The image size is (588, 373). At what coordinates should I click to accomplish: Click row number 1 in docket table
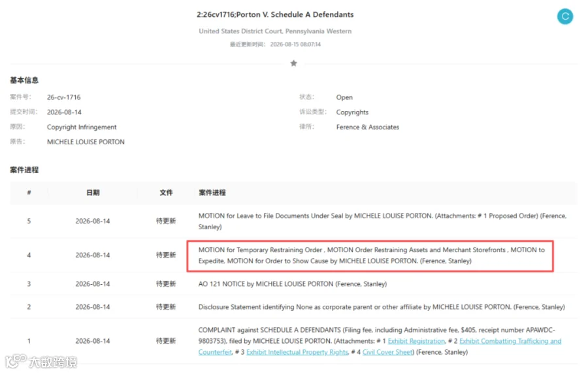(29, 341)
